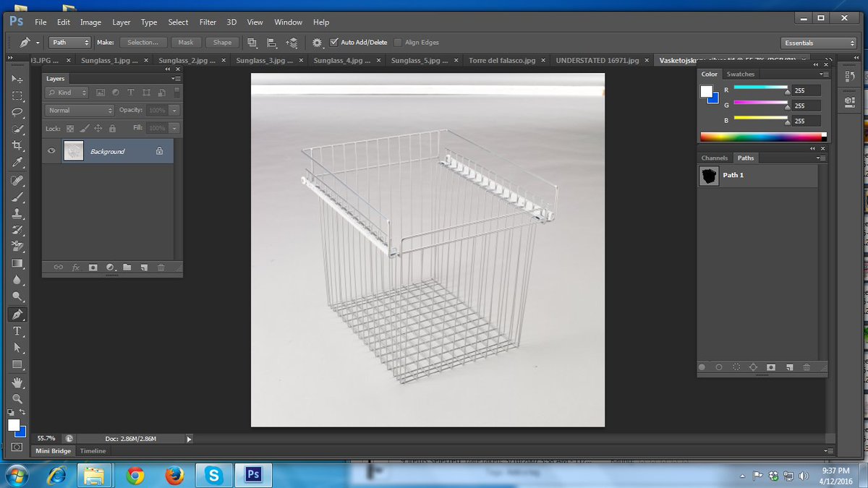Select the Spot Healing Brush tool
This screenshot has height=488, width=868.
click(x=17, y=180)
